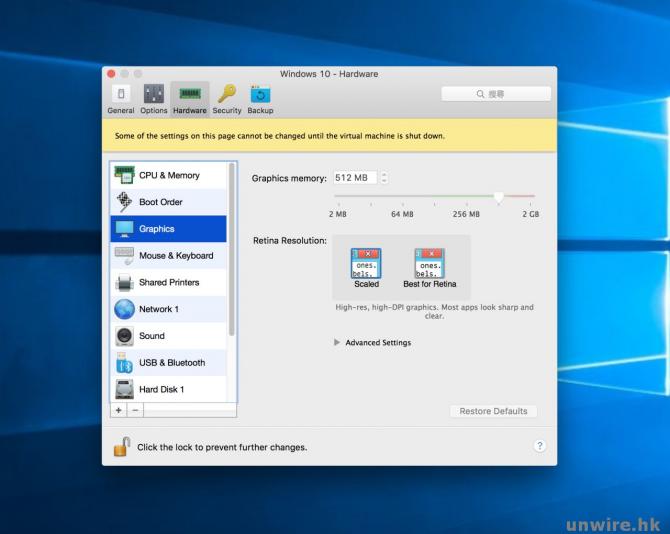Click the Sound speaker icon

click(124, 336)
